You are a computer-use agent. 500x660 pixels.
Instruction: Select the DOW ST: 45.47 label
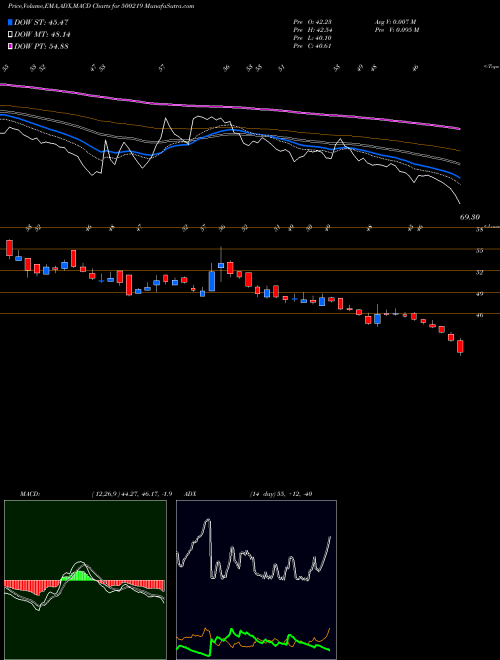pos(41,22)
